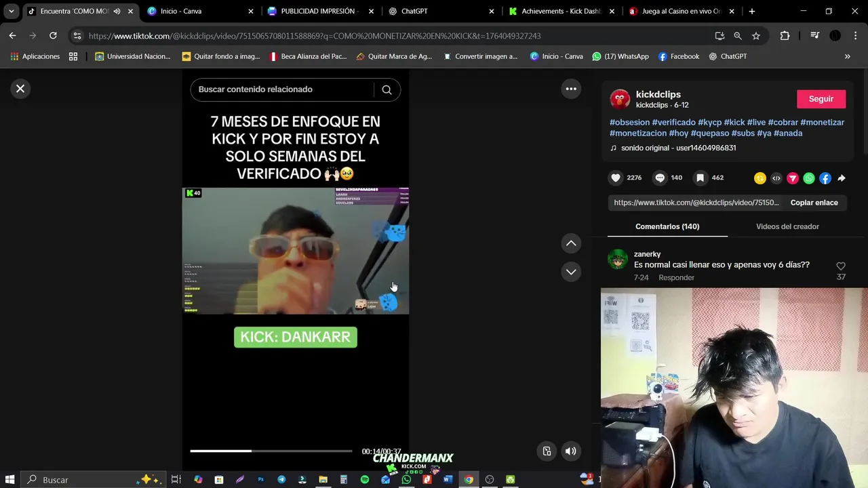Switch to Inicio - Canva browser tab
Screen dimensions: 868x488
200,11
